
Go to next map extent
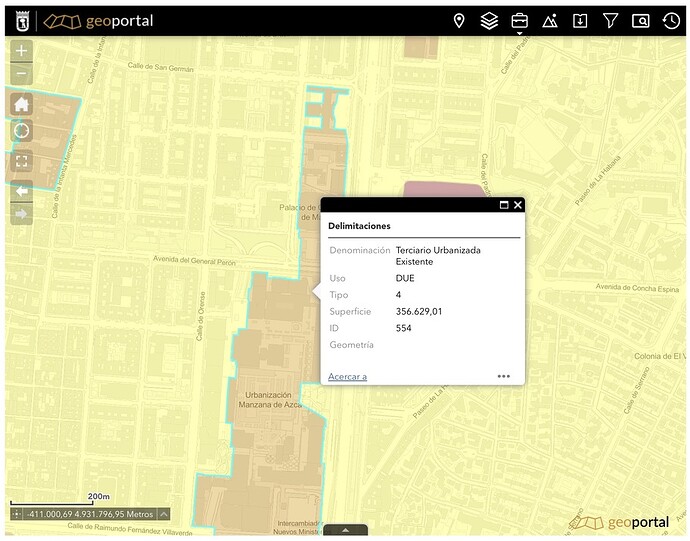(x=21, y=213)
